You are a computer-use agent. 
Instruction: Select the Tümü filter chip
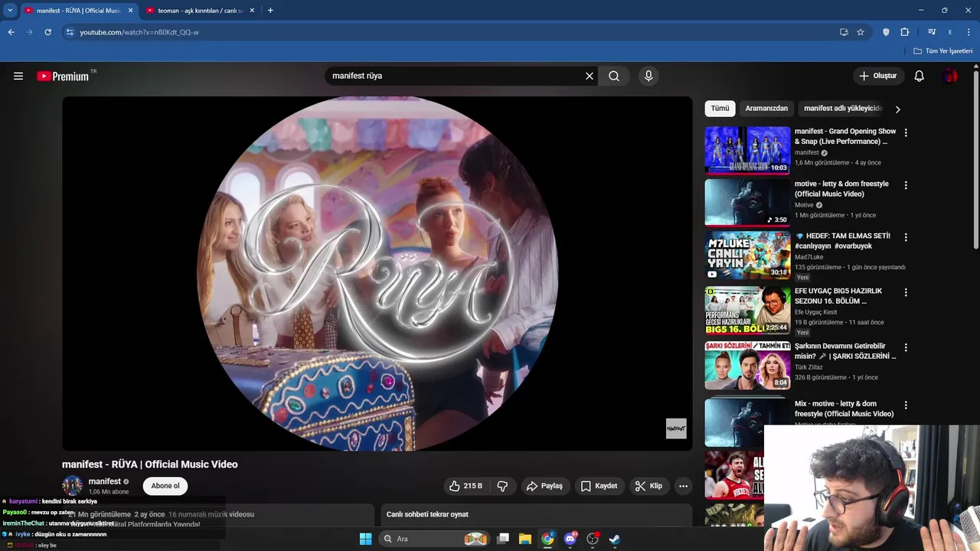coord(720,109)
